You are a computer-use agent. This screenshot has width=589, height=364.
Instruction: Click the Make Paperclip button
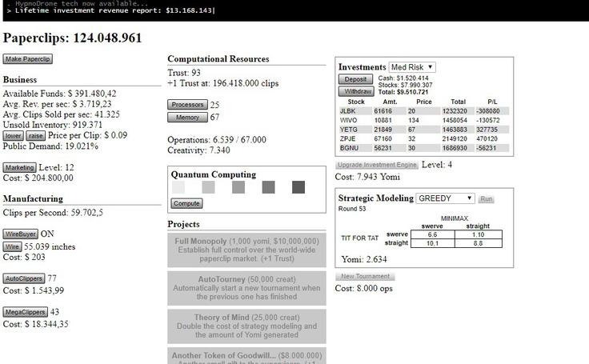coord(27,59)
